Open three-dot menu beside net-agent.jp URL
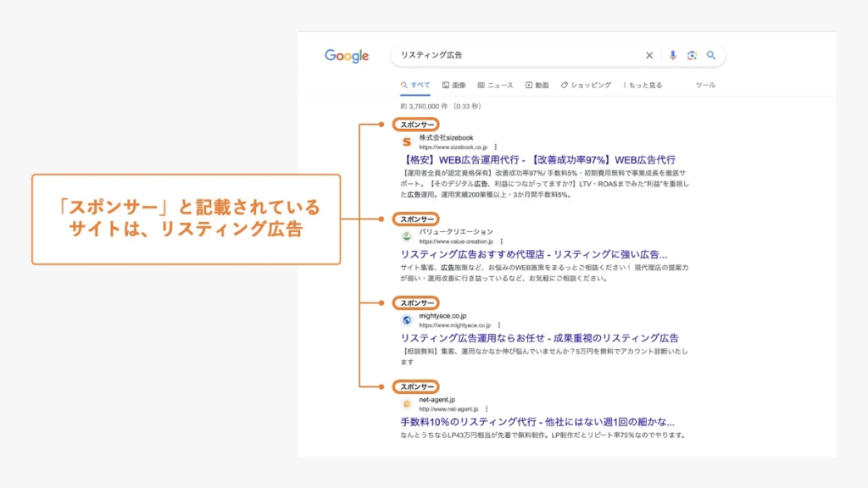Screen dimensions: 868x488 pos(486,409)
